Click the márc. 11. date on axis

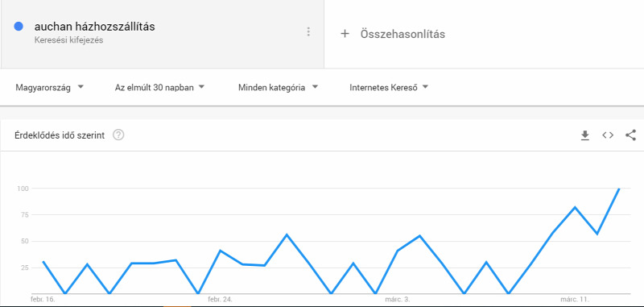pyautogui.click(x=575, y=299)
